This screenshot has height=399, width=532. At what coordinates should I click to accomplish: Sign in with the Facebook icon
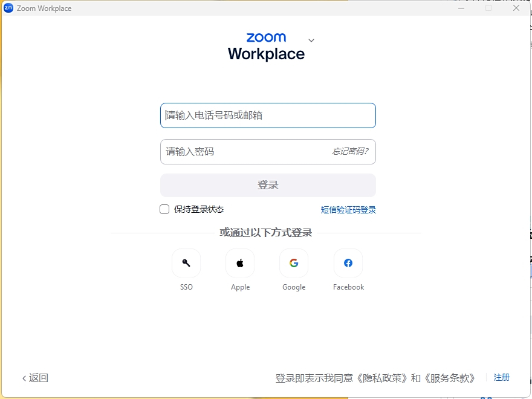[x=348, y=263]
